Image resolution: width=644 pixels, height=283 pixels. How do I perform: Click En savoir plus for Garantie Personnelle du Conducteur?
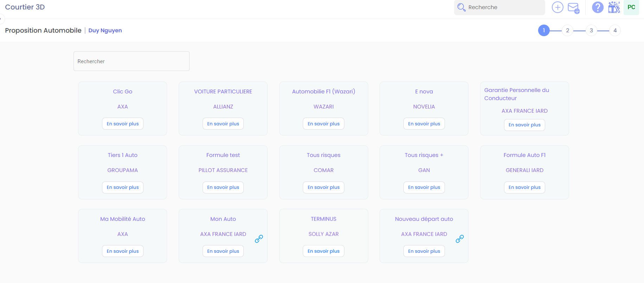click(x=524, y=125)
